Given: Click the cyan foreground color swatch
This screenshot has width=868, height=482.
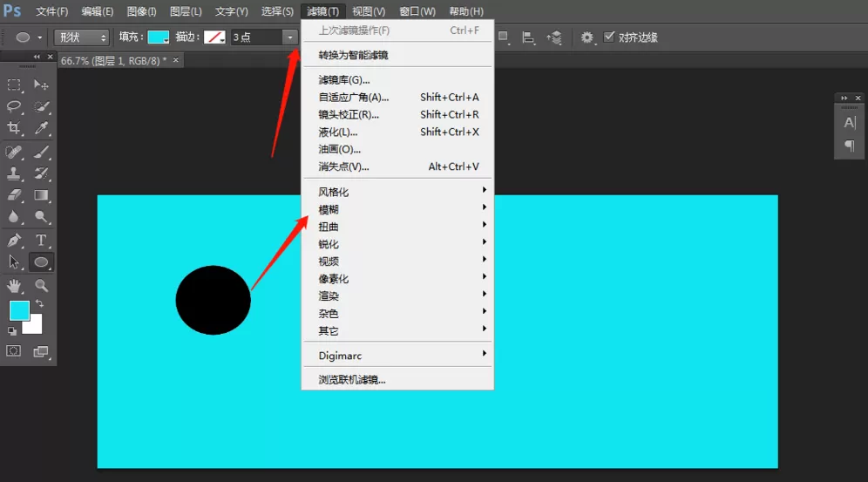Looking at the screenshot, I should [18, 310].
